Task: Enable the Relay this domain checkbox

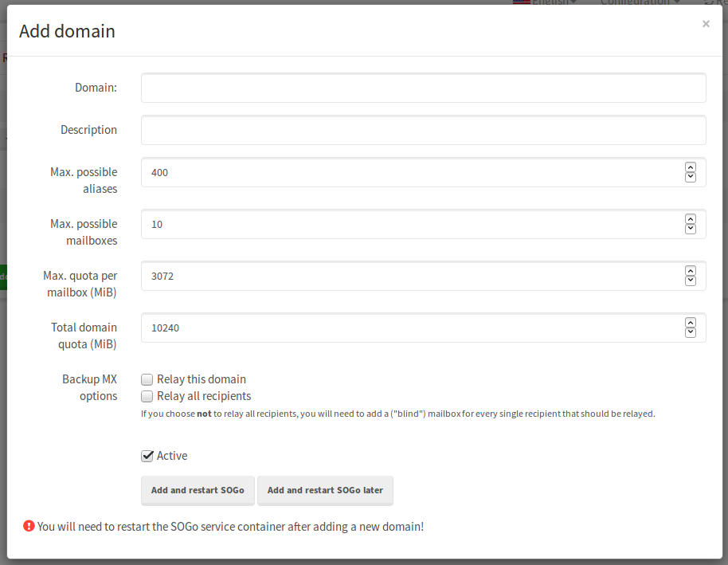Action: [147, 379]
